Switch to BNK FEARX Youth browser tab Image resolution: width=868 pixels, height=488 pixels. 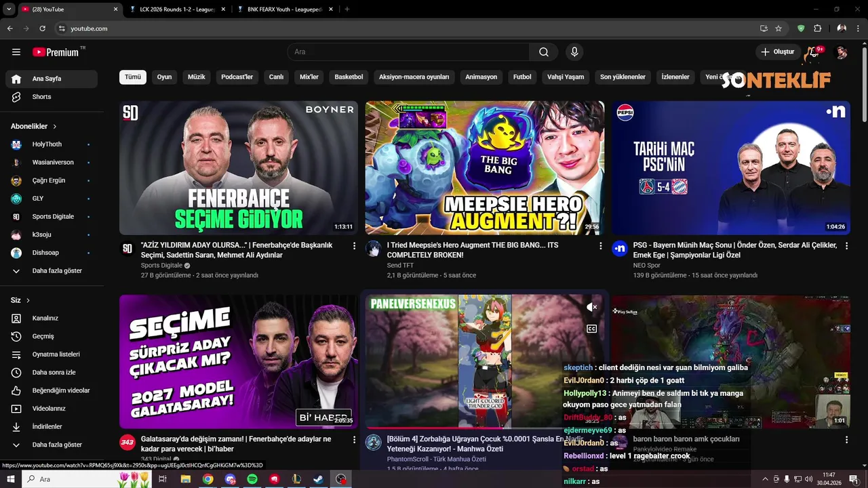[283, 9]
